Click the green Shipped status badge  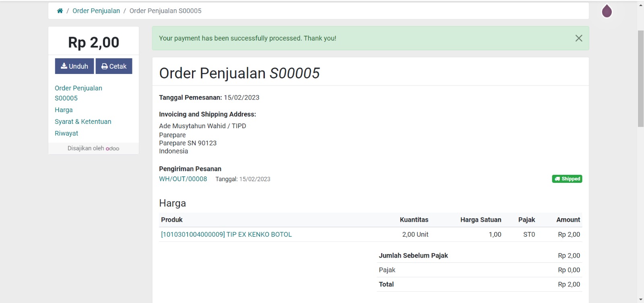tap(567, 179)
